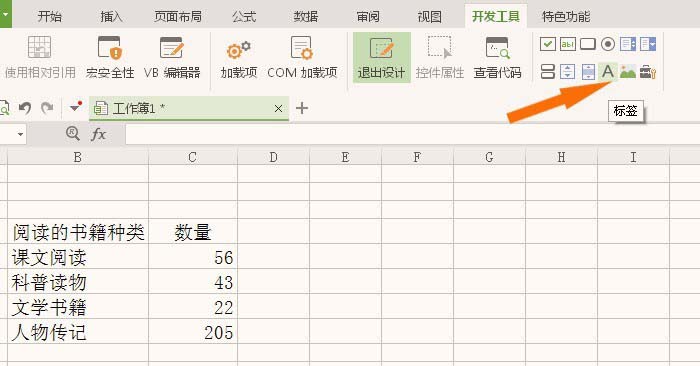Launch the VB 编辑器 editor
Screen dimensions: 700x366
172,58
